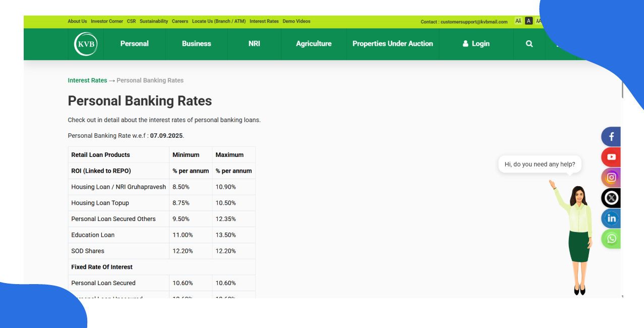Image resolution: width=644 pixels, height=328 pixels.
Task: Open Properties Under Auction menu item
Action: click(392, 44)
